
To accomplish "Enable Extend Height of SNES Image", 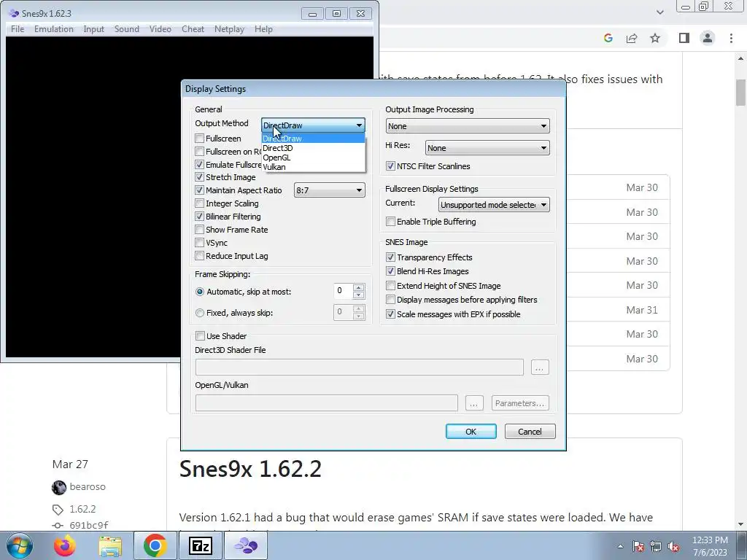I will [x=391, y=286].
